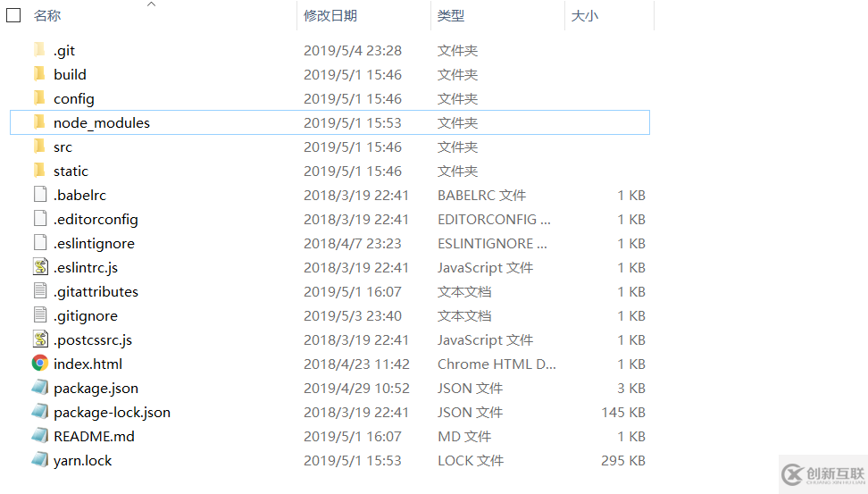
Task: Toggle sort direction arrow above 名称
Action: pos(151,4)
